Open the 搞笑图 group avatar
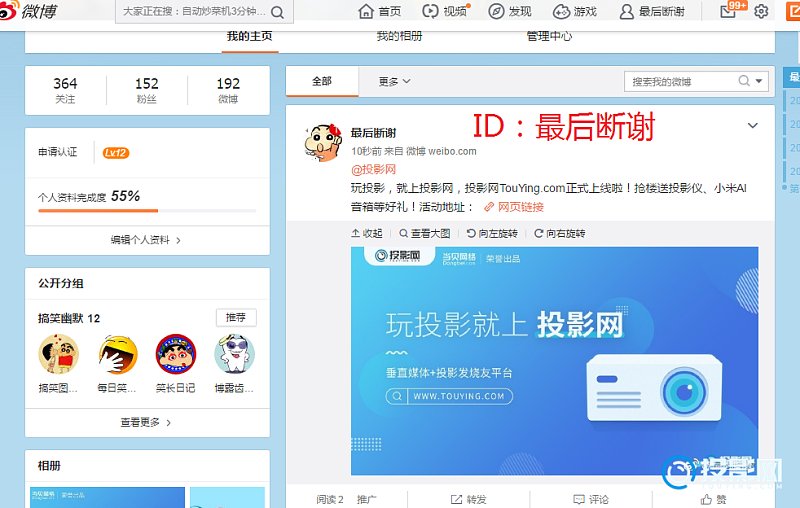Image resolution: width=800 pixels, height=508 pixels. click(x=59, y=354)
